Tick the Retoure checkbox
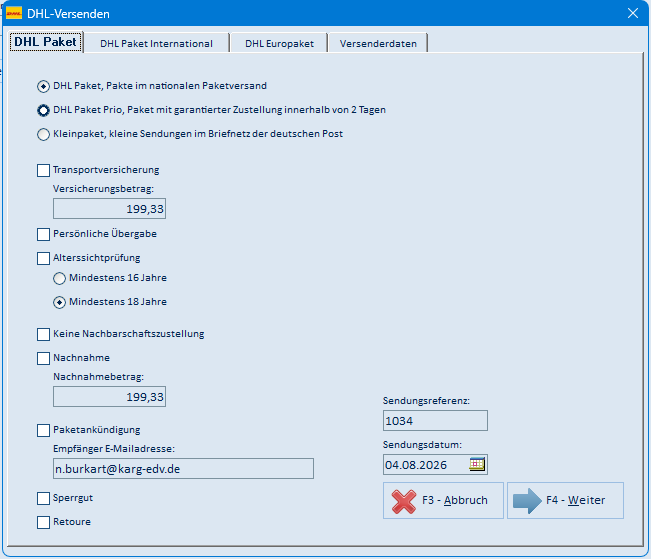Viewport: 651px width, 559px height. (x=43, y=522)
